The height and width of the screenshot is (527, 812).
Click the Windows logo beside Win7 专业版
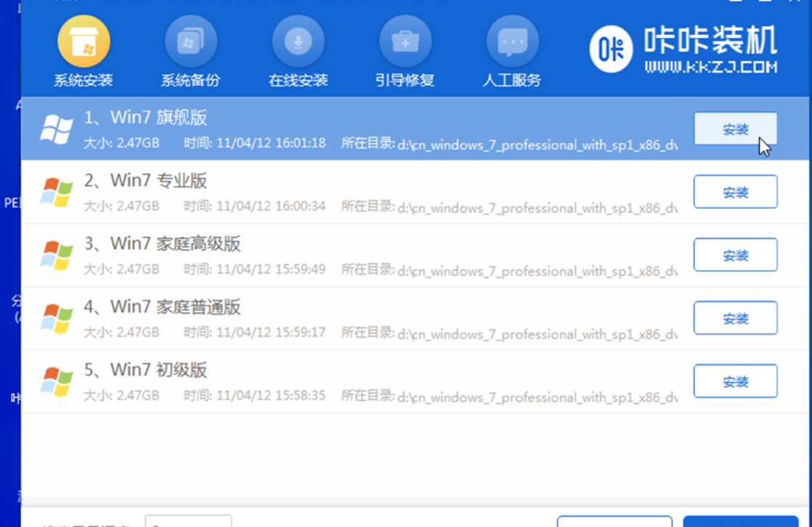[57, 192]
